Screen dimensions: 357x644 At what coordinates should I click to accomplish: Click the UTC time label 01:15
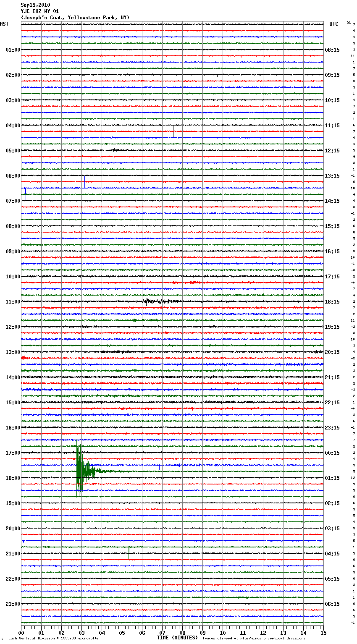coord(332,478)
